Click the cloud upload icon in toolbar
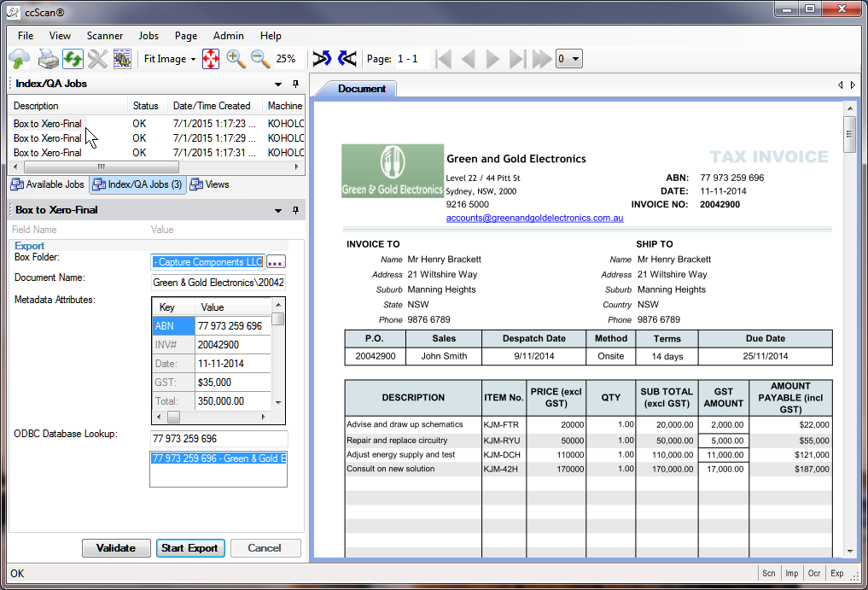The width and height of the screenshot is (868, 590). [20, 59]
